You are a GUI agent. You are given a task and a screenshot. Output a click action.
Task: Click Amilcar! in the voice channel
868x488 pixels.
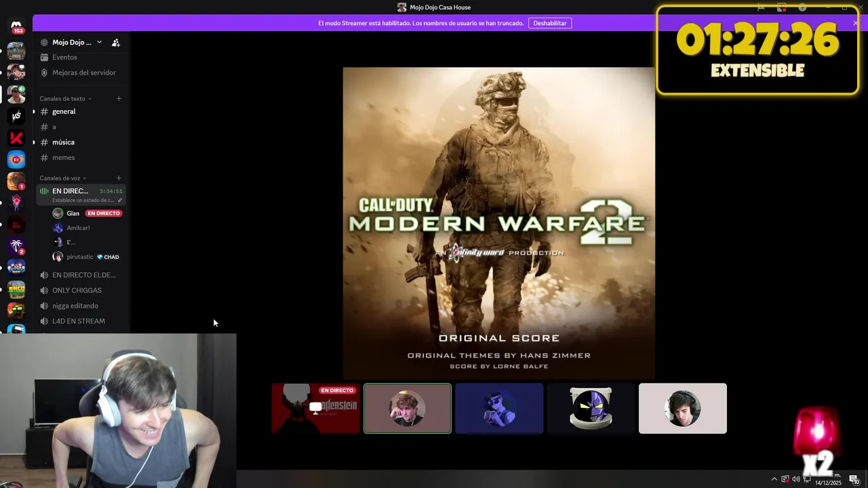(x=79, y=228)
